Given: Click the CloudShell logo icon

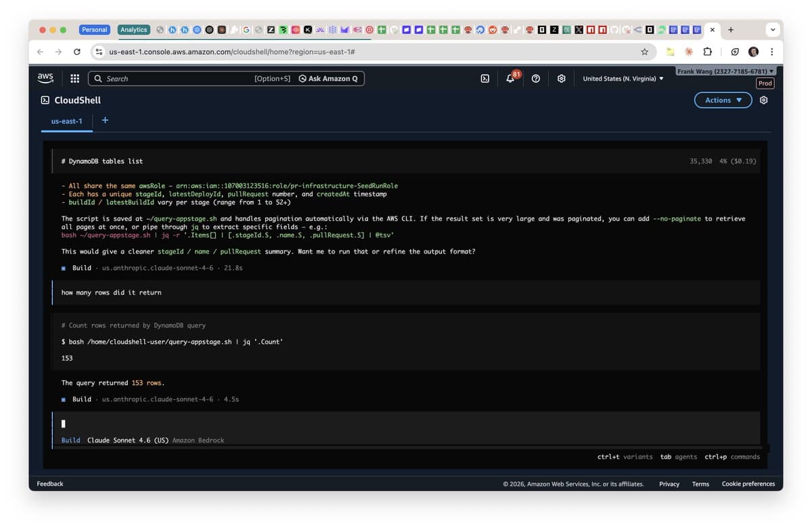Looking at the screenshot, I should (45, 100).
